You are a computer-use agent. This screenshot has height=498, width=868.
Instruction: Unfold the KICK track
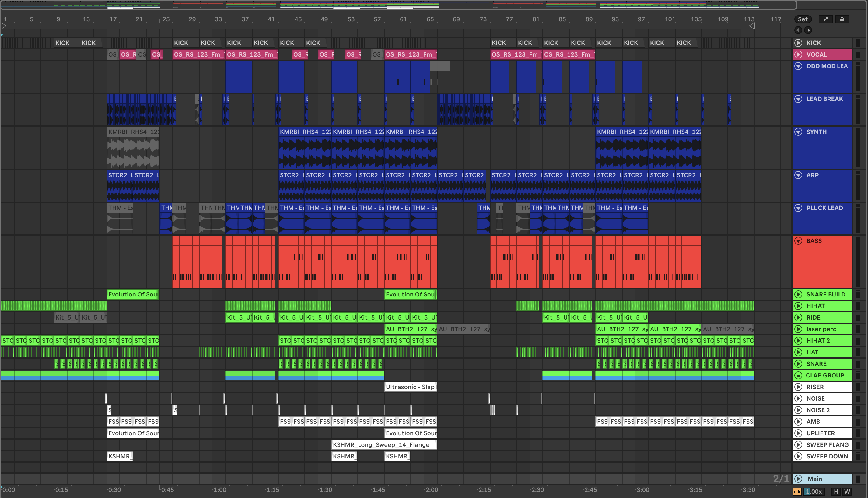[x=798, y=43]
